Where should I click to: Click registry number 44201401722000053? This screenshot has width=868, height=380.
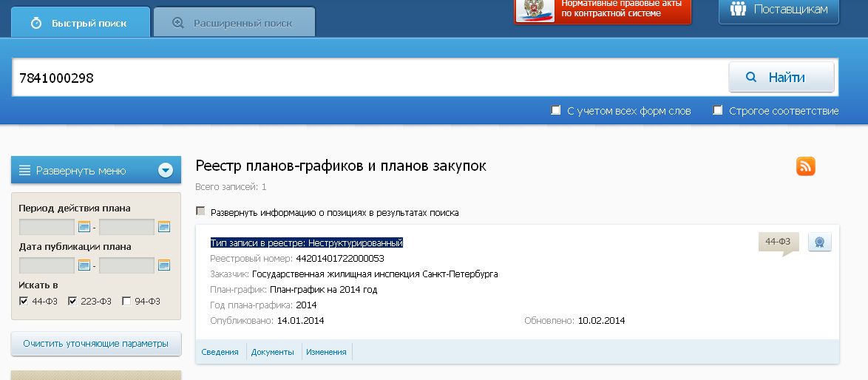pos(340,258)
